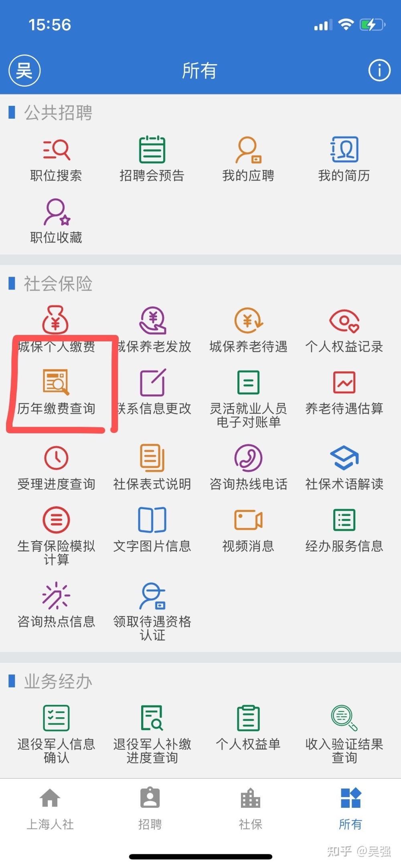Open 经办服务信息 list icon
The height and width of the screenshot is (868, 401).
pos(344,520)
